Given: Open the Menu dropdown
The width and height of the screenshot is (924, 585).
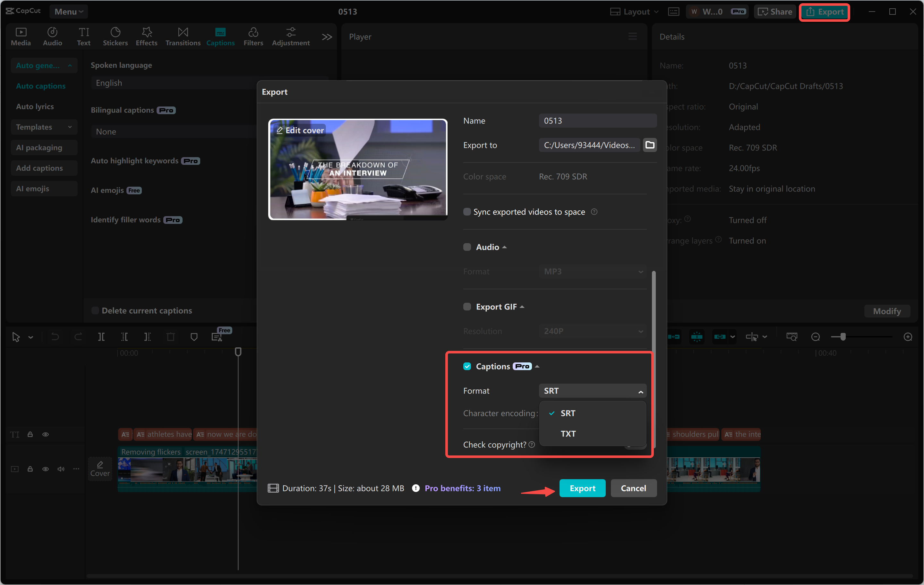Looking at the screenshot, I should 68,12.
